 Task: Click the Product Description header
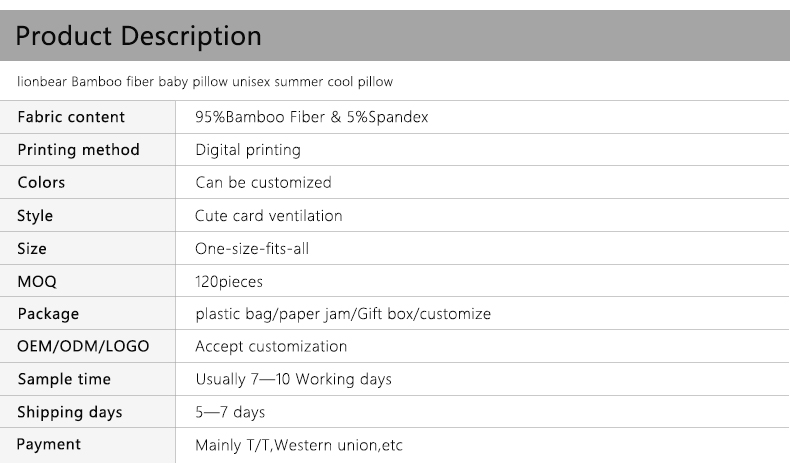[139, 37]
